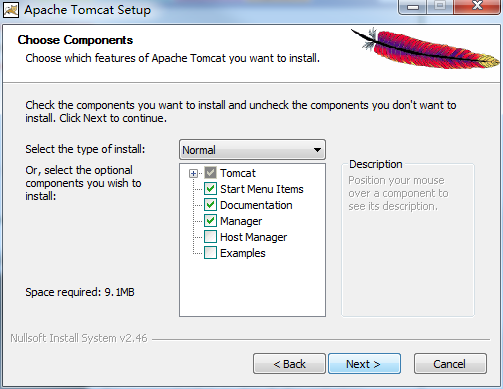Disable the Manager component checkbox

click(x=210, y=221)
